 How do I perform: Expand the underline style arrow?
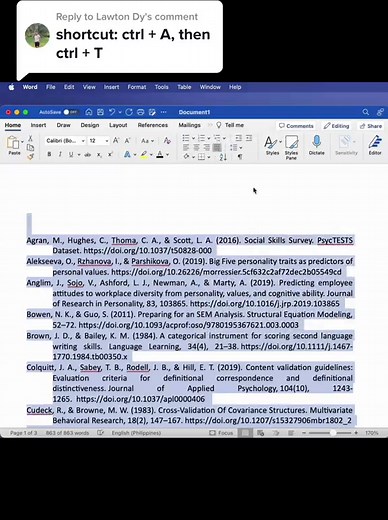coord(79,155)
